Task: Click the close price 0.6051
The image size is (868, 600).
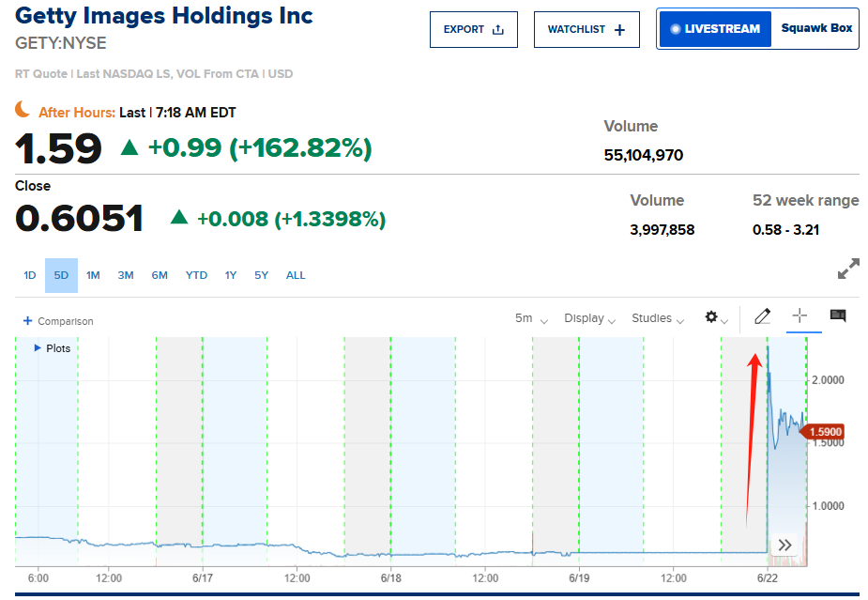Action: [79, 218]
